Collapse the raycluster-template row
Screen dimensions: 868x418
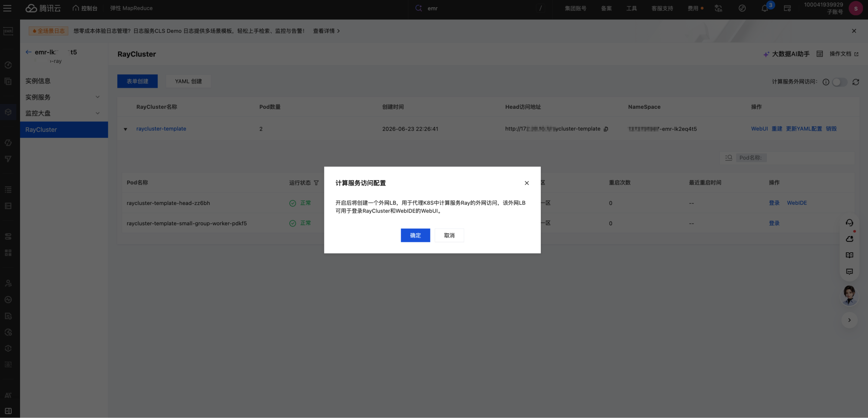(x=125, y=129)
